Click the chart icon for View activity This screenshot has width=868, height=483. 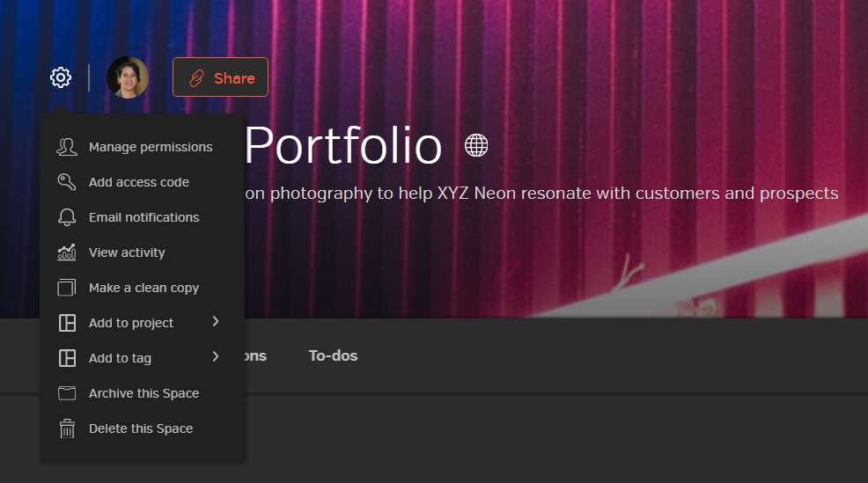67,252
